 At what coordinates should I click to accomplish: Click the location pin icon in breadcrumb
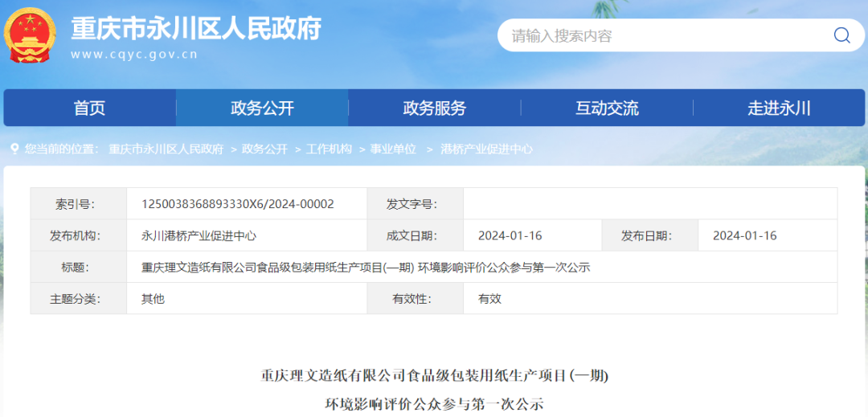click(x=14, y=149)
